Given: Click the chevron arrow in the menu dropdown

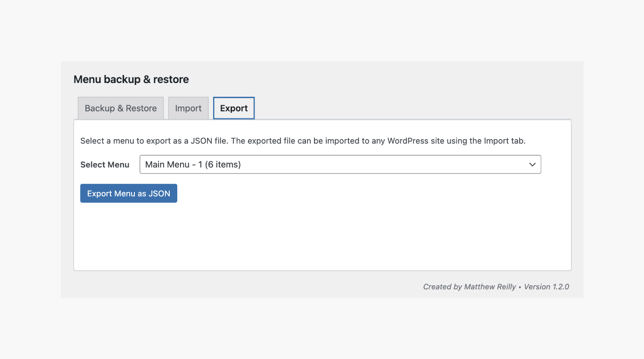Looking at the screenshot, I should coord(532,165).
